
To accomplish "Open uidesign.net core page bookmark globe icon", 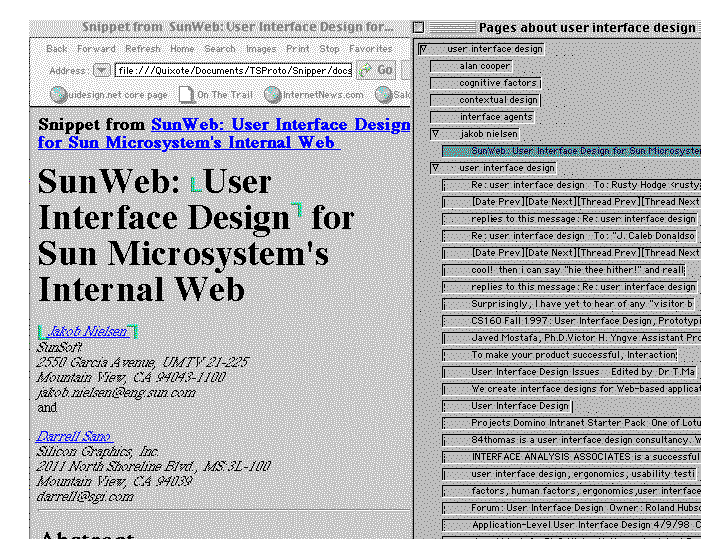I will 58,94.
